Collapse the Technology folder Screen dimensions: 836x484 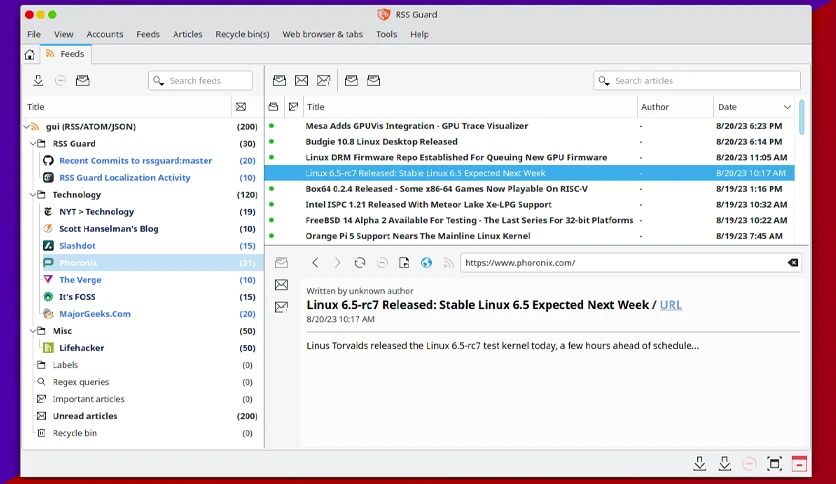click(x=33, y=195)
